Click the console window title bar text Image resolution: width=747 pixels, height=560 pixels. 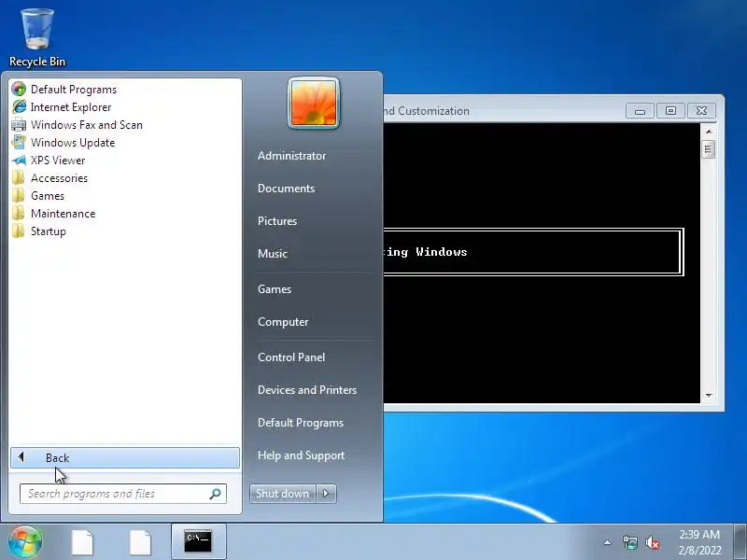(x=427, y=111)
